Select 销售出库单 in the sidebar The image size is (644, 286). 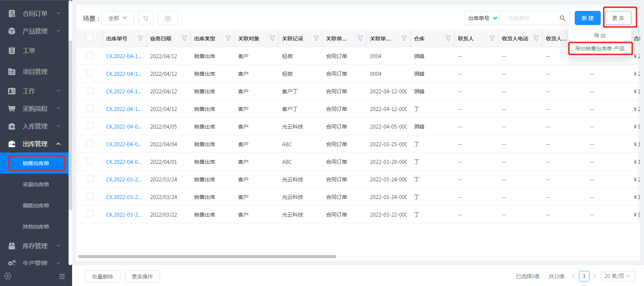36,163
